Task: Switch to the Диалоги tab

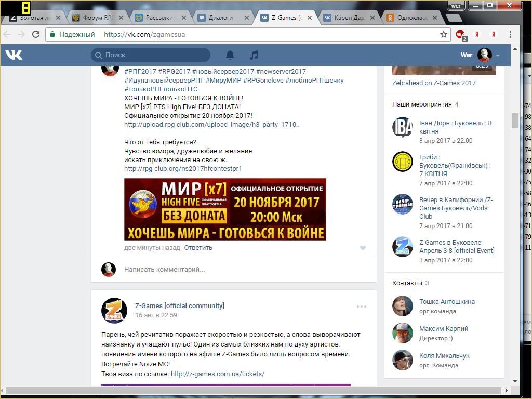Action: (223, 18)
